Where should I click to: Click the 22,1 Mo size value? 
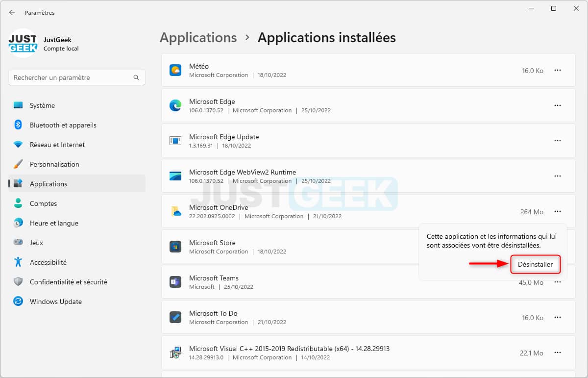click(532, 353)
